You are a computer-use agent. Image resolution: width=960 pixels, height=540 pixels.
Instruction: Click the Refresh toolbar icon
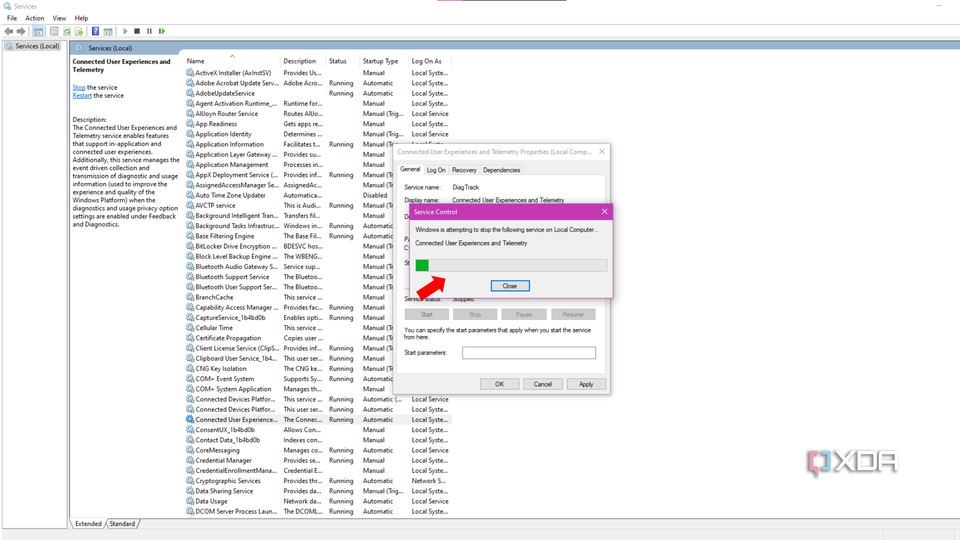pyautogui.click(x=67, y=31)
